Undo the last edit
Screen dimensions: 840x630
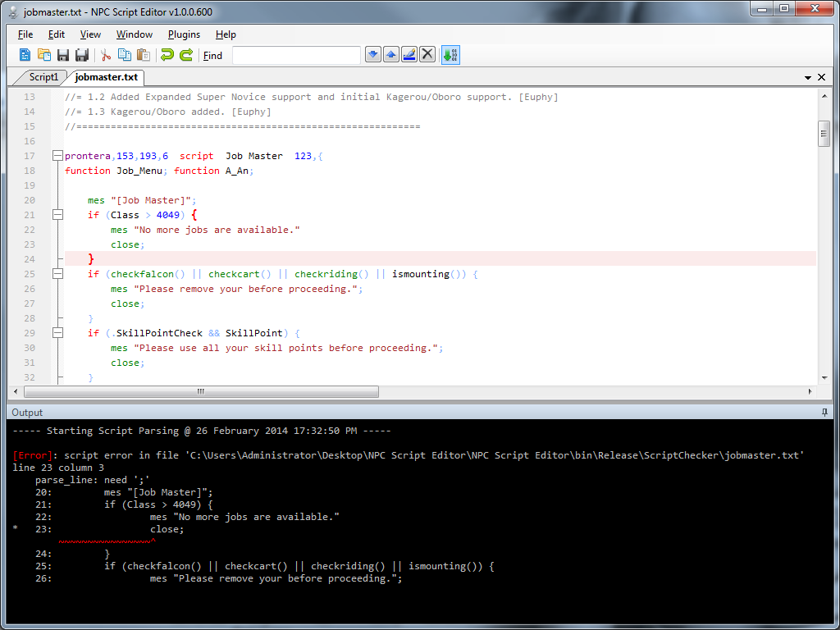click(x=167, y=55)
